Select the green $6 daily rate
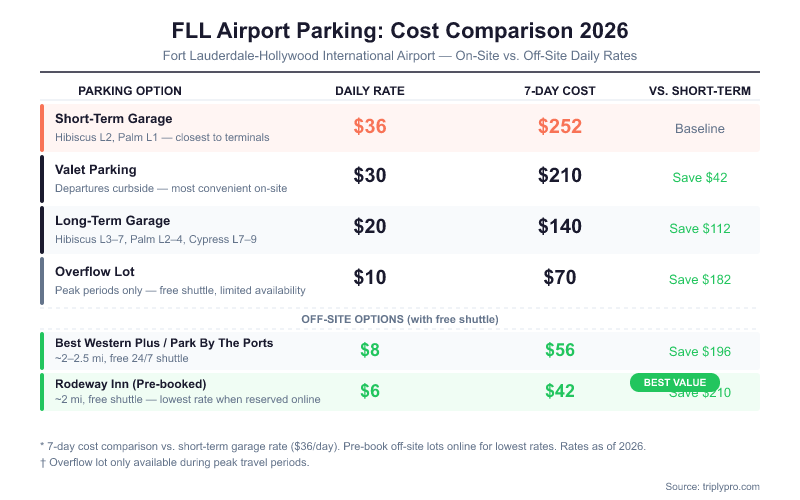Image resolution: width=800 pixels, height=500 pixels. [370, 391]
